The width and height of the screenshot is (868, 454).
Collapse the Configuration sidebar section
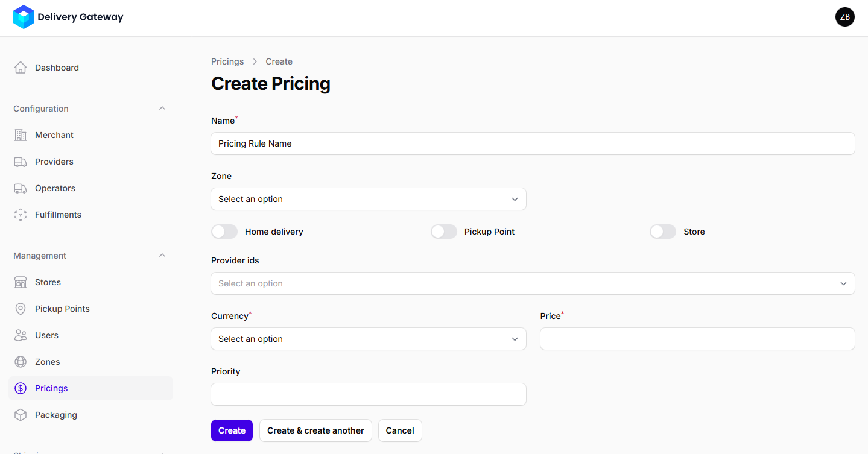tap(162, 109)
